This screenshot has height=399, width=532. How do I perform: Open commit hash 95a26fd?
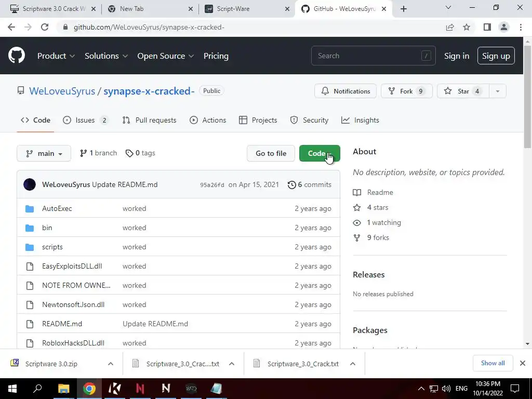[x=212, y=185]
